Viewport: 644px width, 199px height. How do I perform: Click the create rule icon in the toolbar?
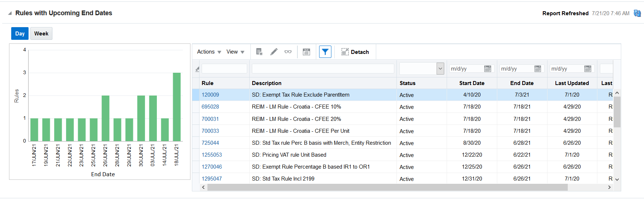[259, 52]
